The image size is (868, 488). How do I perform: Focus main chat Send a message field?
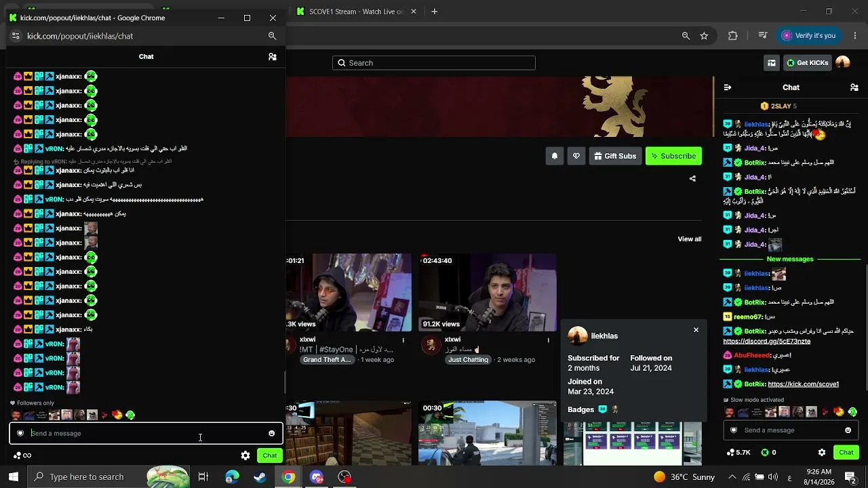pos(791,430)
